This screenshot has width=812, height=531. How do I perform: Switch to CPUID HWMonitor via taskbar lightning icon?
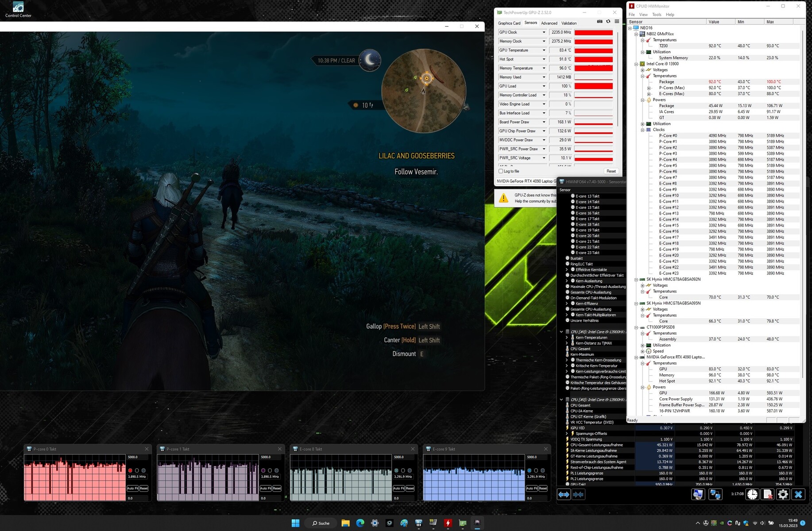(x=448, y=523)
